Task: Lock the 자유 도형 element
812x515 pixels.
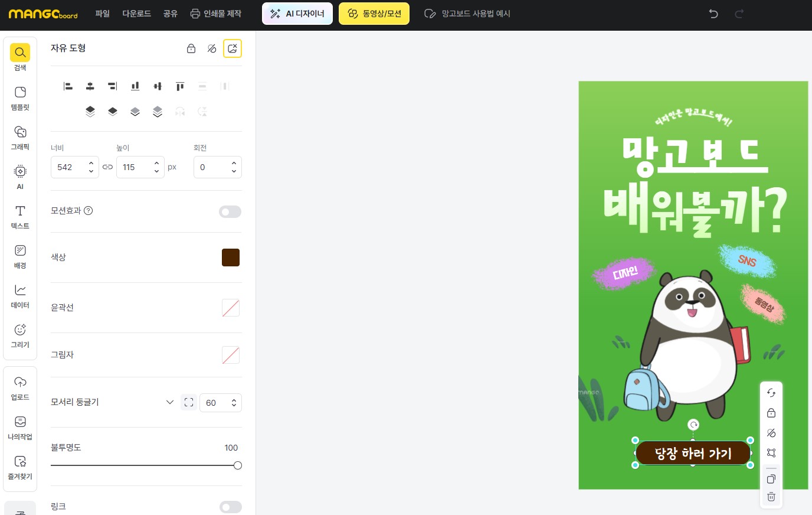Action: [x=191, y=48]
